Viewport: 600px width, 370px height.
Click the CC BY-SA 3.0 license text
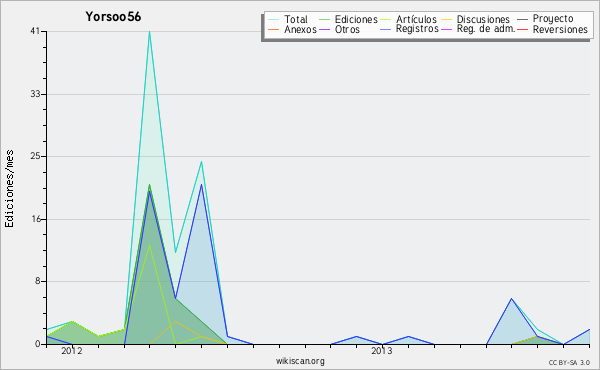coord(569,362)
